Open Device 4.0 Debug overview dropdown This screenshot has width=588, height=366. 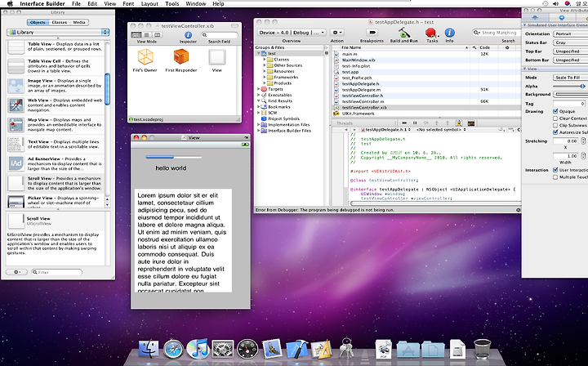pos(292,33)
